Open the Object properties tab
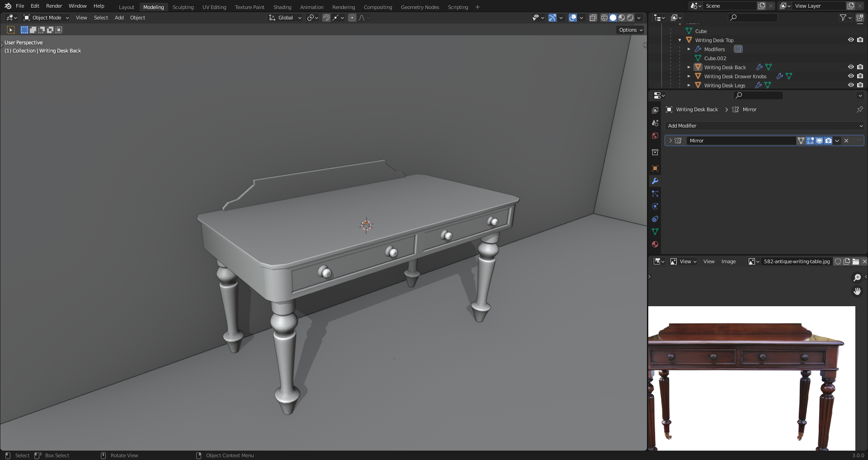Image resolution: width=868 pixels, height=460 pixels. 655,168
